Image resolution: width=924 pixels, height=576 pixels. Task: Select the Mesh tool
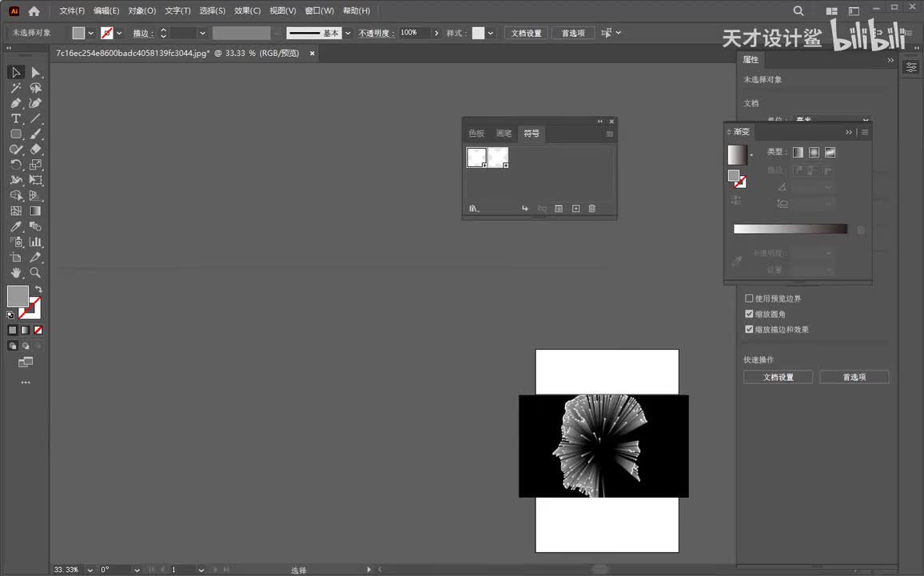[x=16, y=210]
